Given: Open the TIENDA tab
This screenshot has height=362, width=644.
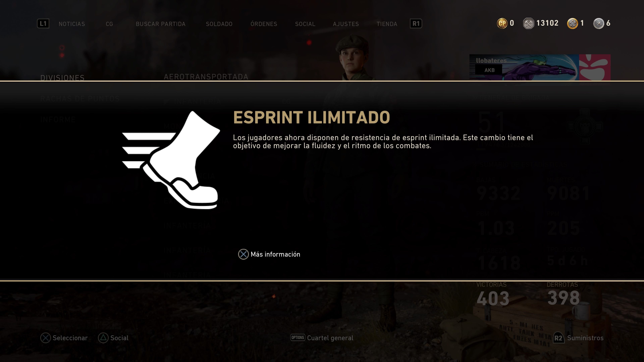Looking at the screenshot, I should (387, 24).
